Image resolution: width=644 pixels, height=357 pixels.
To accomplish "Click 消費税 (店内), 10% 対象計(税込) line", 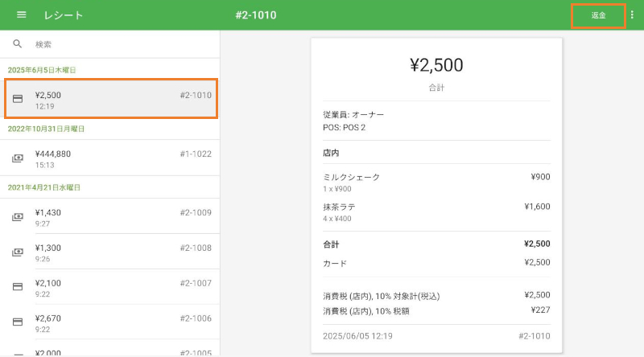I will click(436, 296).
